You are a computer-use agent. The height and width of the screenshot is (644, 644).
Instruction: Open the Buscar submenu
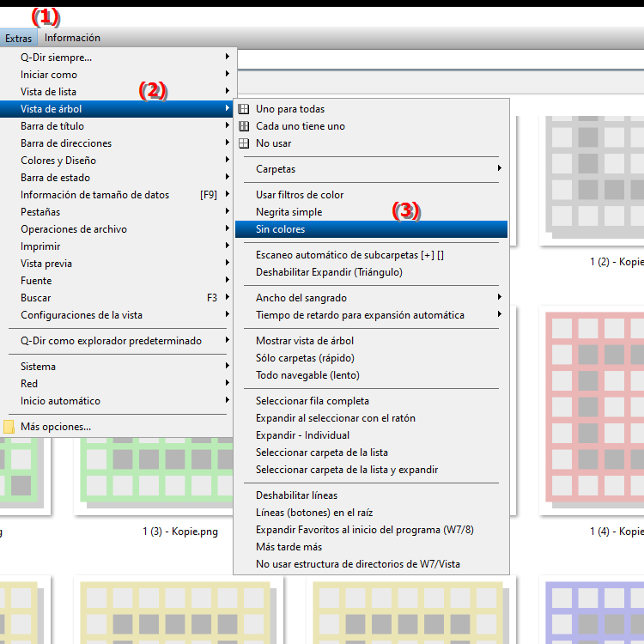[117, 298]
